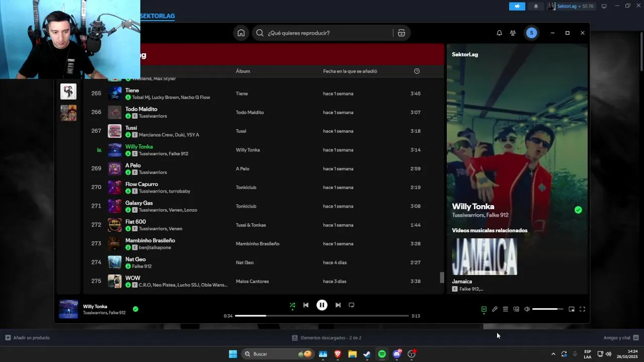The height and width of the screenshot is (362, 644).
Task: Go to Spotify home via house icon
Action: (241, 33)
